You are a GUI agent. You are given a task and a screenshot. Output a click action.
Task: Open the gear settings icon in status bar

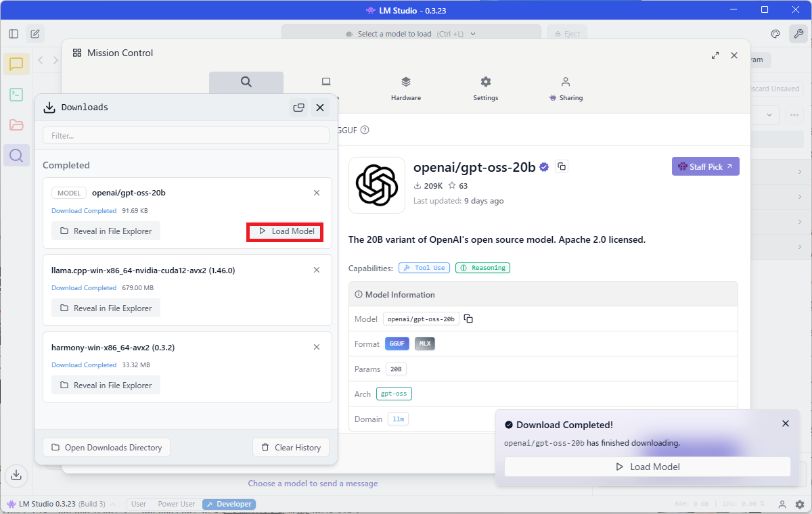(799, 505)
